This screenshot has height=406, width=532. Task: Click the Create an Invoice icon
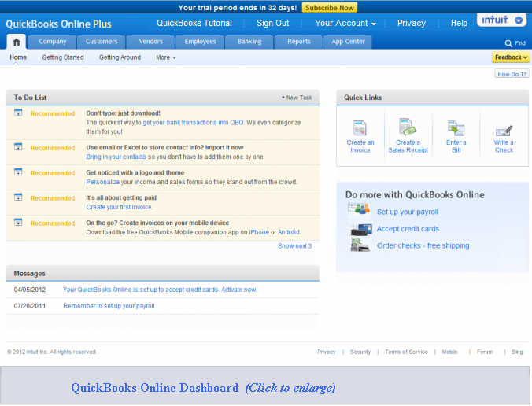pos(360,128)
